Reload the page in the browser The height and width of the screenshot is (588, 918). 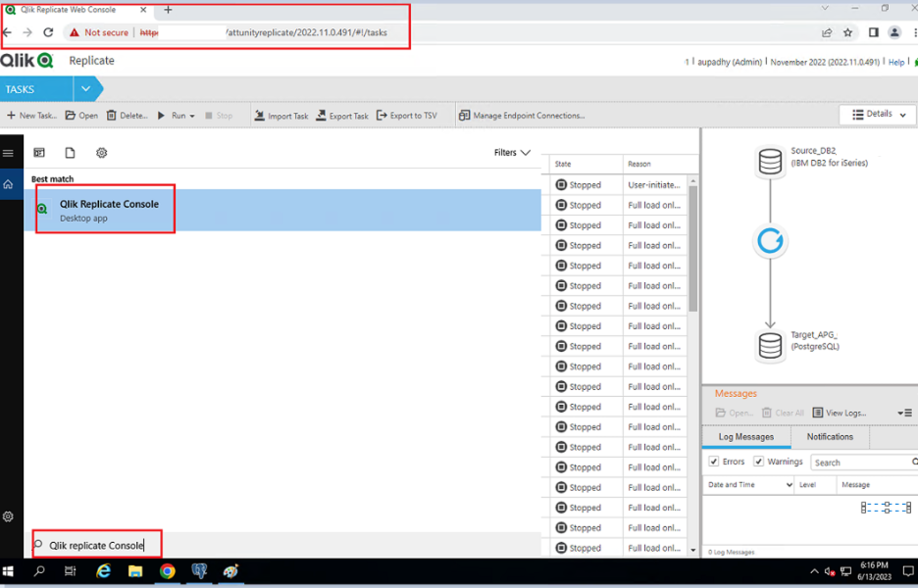[x=48, y=32]
